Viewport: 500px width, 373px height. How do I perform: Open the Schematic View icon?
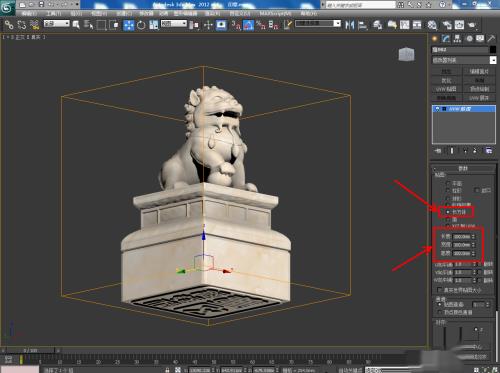417,25
